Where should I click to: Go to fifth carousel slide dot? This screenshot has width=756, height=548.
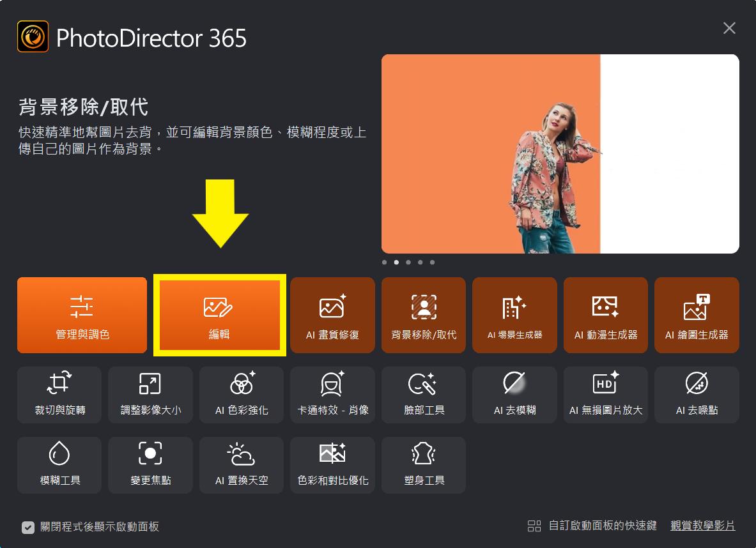point(433,263)
